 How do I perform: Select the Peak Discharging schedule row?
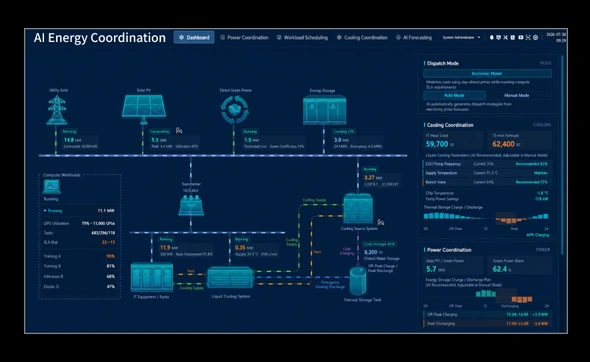487,323
